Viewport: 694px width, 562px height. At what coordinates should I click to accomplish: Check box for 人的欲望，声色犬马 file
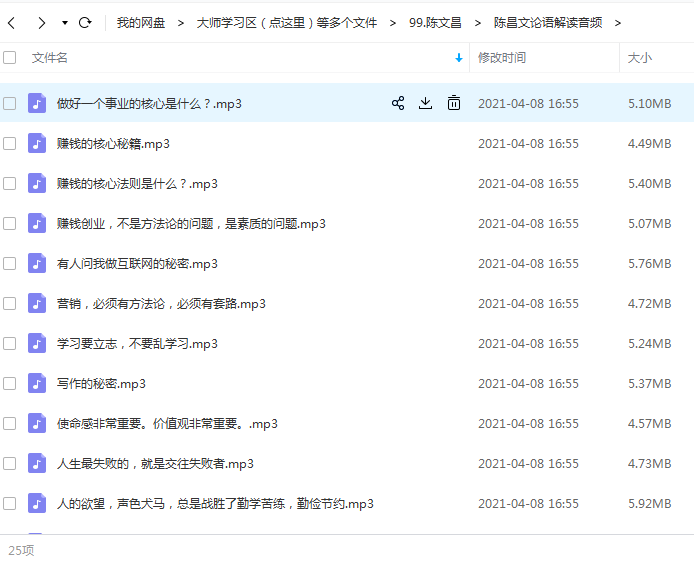point(10,504)
